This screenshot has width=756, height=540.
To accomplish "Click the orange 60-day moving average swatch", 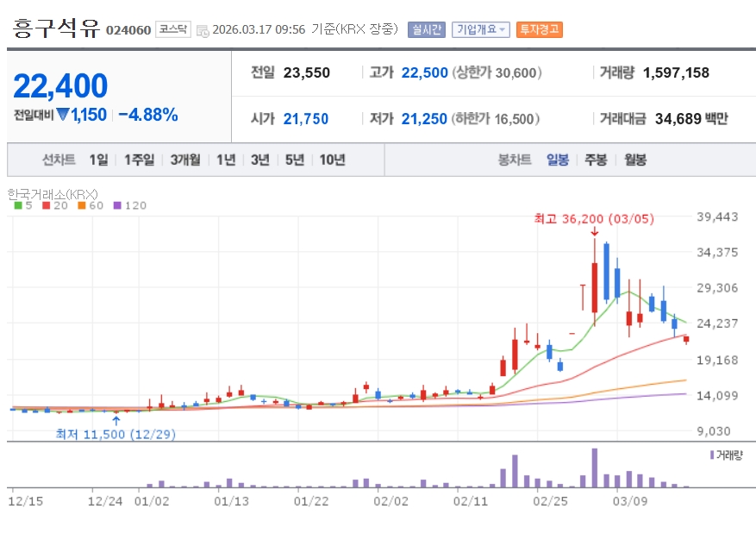I will pyautogui.click(x=82, y=205).
